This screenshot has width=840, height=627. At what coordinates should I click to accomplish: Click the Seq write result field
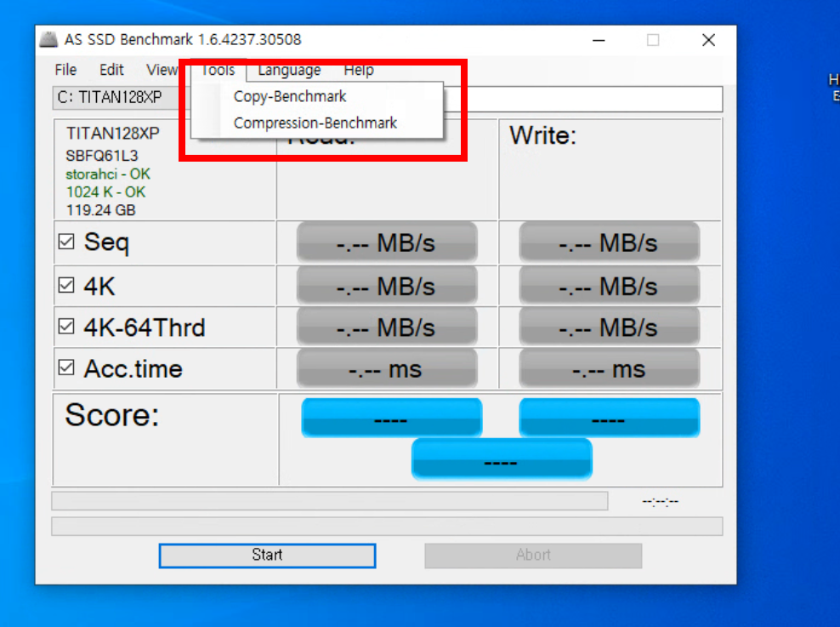click(x=609, y=242)
